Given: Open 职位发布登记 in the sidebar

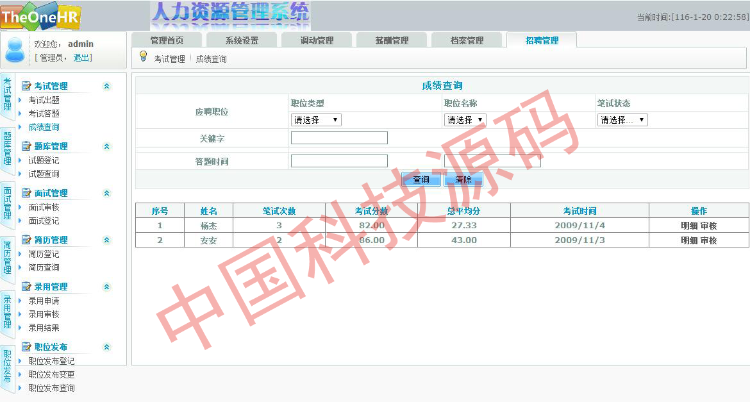Looking at the screenshot, I should click(52, 361).
